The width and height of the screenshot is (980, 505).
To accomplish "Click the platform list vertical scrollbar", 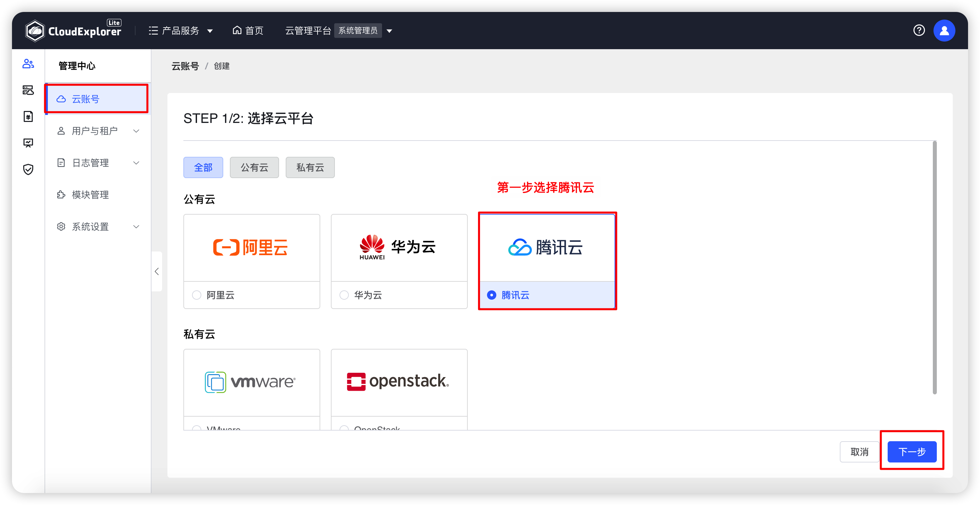I will (x=934, y=268).
